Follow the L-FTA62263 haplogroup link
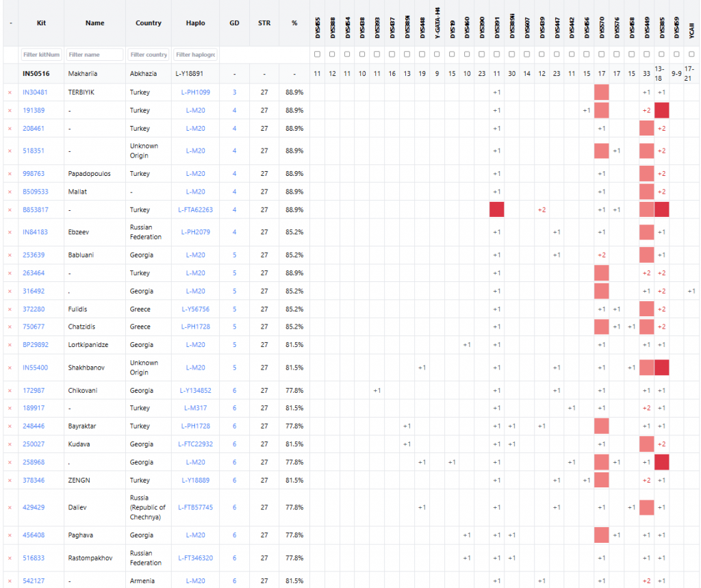701x588 pixels. pos(195,210)
